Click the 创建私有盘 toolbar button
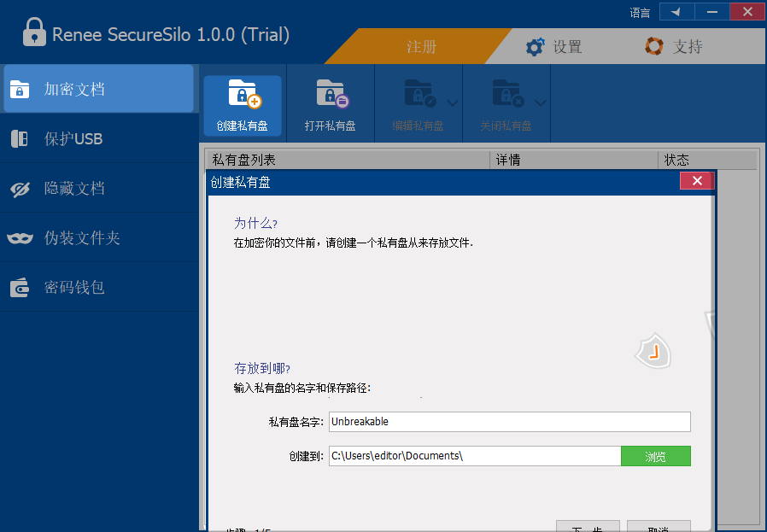 tap(243, 106)
